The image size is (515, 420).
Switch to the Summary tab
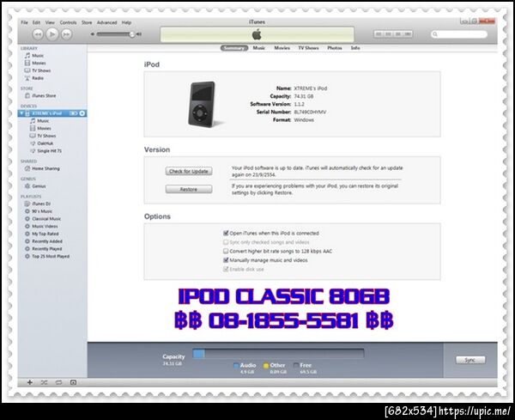(x=233, y=48)
